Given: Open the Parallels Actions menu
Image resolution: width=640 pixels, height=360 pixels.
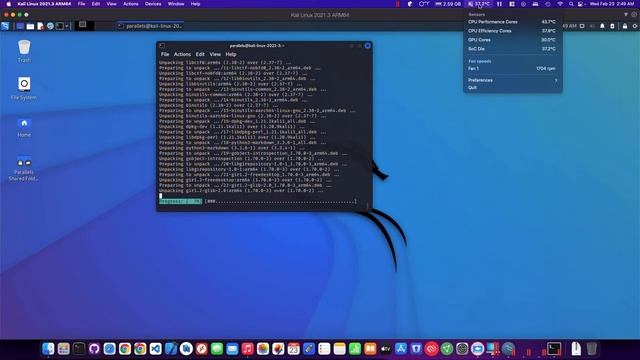Looking at the screenshot, I should tap(131, 4).
